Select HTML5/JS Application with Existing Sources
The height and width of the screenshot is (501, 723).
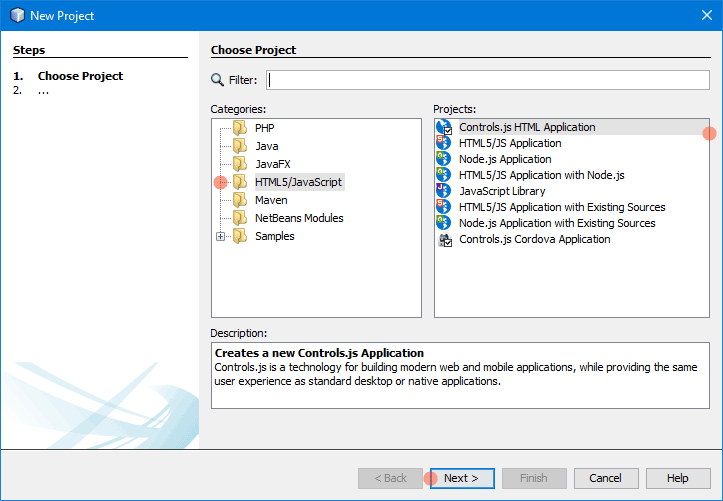click(562, 207)
